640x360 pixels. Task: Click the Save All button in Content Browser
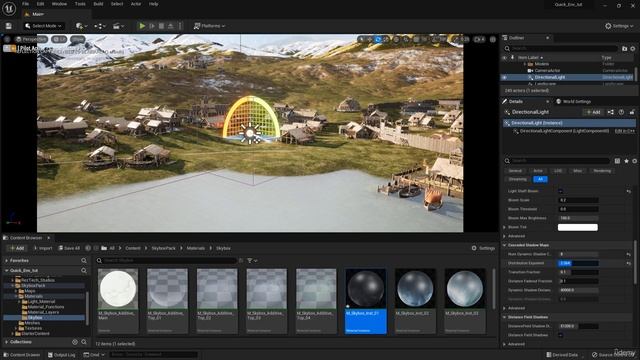(x=69, y=248)
